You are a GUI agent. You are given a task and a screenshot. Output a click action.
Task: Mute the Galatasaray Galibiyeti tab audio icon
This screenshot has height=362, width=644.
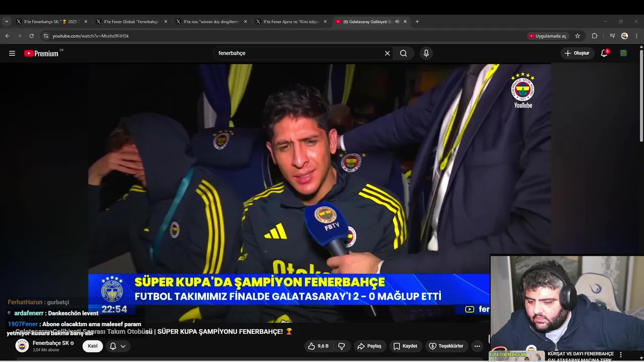click(x=397, y=22)
